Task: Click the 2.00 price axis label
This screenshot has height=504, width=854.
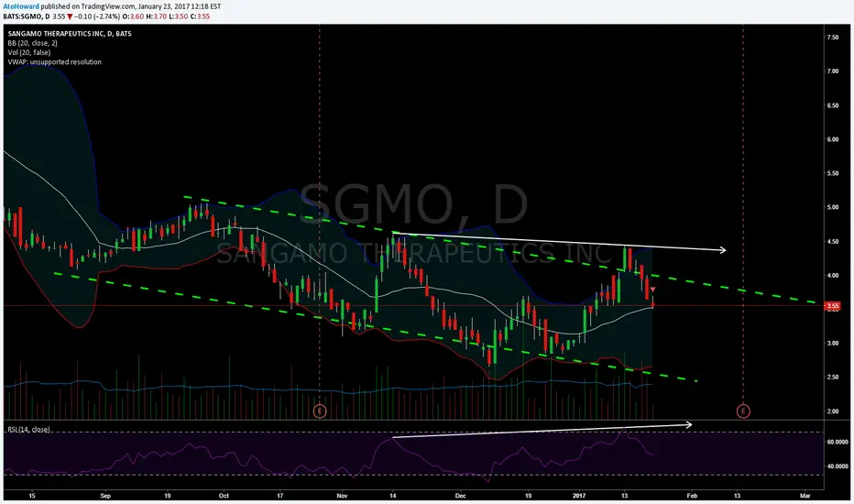Action: [x=833, y=411]
